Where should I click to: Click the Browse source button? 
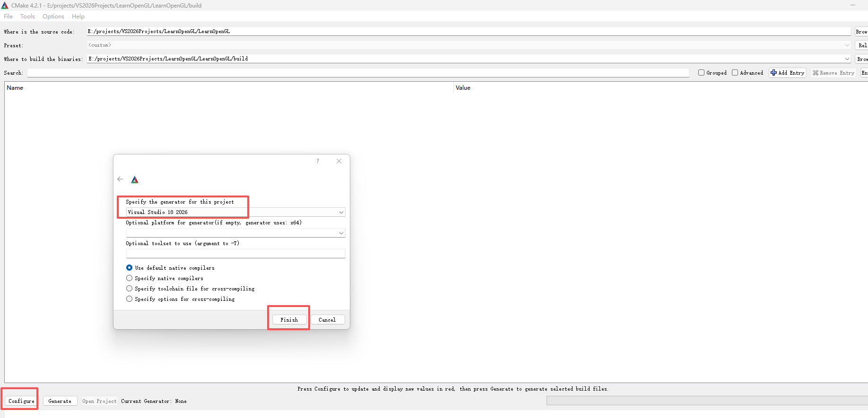861,32
